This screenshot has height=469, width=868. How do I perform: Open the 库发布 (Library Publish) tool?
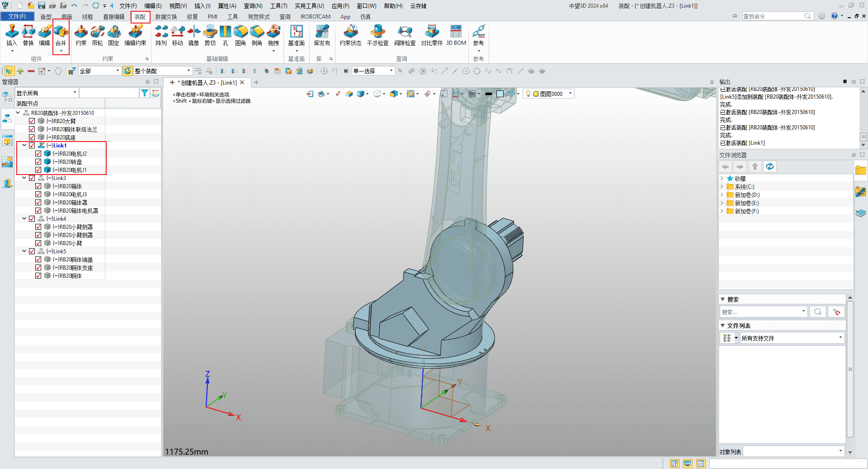tap(322, 35)
